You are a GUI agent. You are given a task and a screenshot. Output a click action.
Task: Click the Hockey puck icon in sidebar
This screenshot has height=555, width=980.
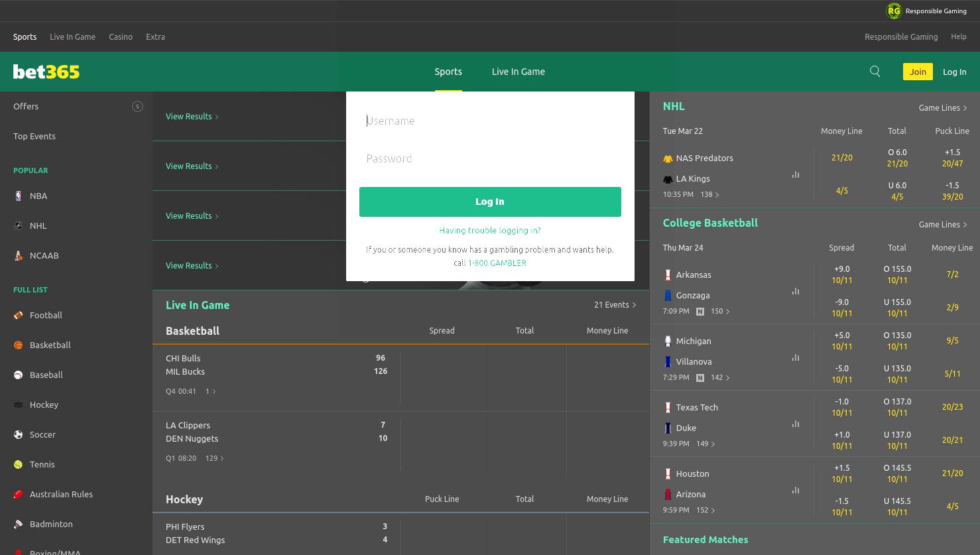click(19, 404)
